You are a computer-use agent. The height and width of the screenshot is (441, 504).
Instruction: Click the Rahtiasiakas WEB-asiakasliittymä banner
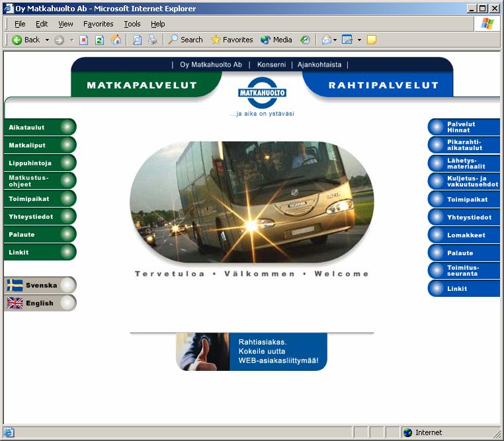click(252, 352)
